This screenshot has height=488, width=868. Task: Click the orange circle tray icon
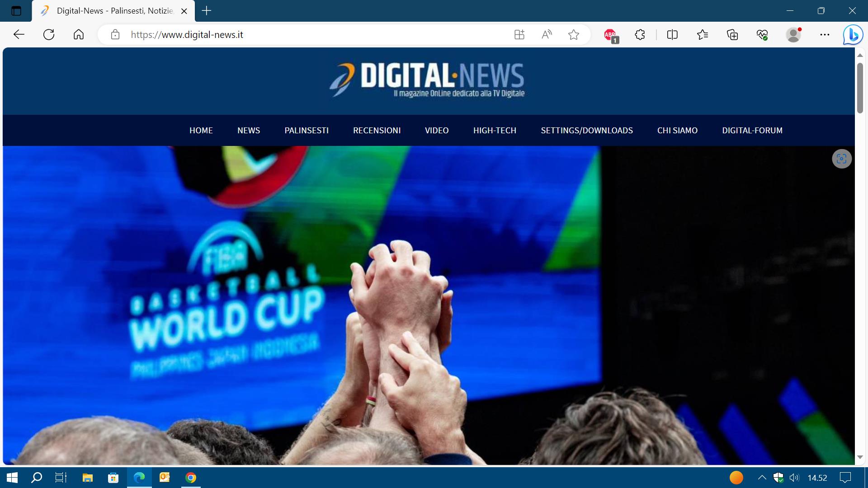tap(736, 478)
